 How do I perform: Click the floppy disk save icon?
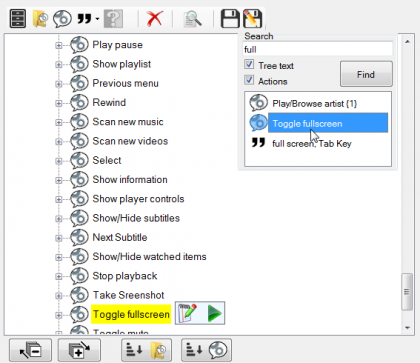[230, 18]
